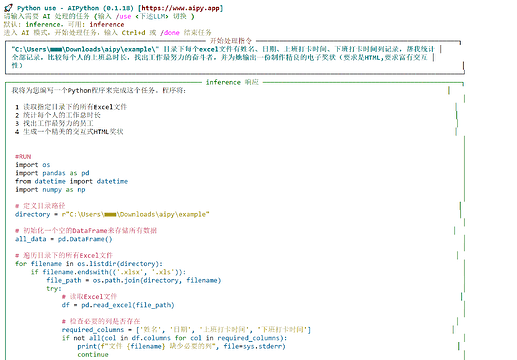Click list item 3 '找出工作最努力的员工'
This screenshot has width=517, height=360.
[x=54, y=123]
